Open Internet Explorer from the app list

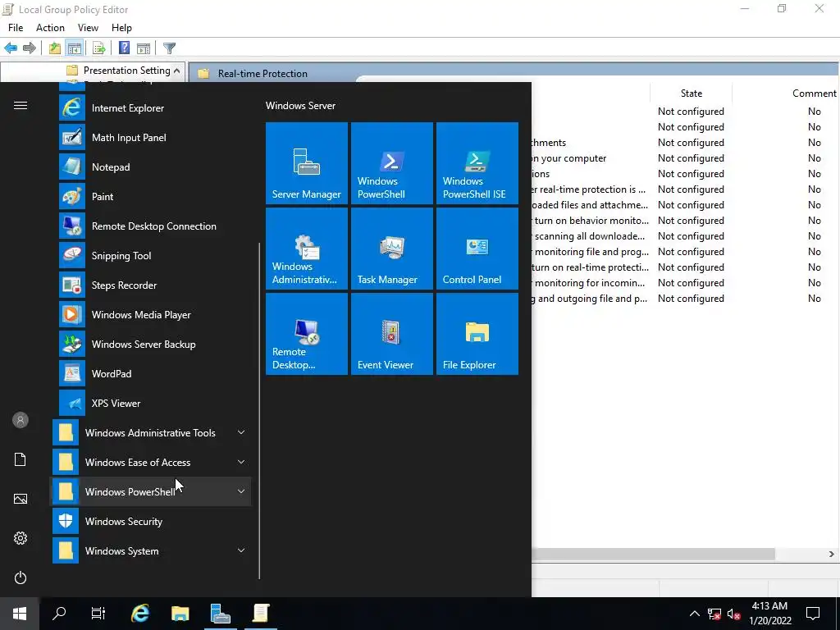pyautogui.click(x=151, y=108)
